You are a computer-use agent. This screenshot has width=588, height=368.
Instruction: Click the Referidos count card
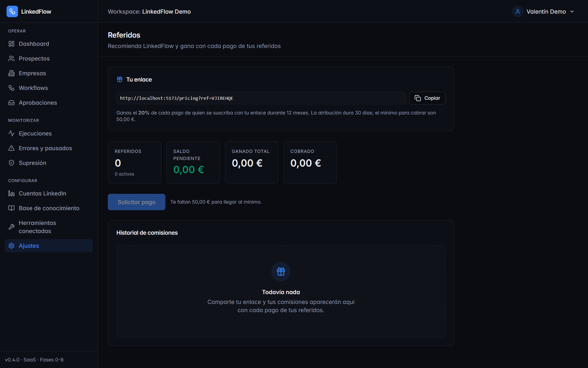[134, 162]
